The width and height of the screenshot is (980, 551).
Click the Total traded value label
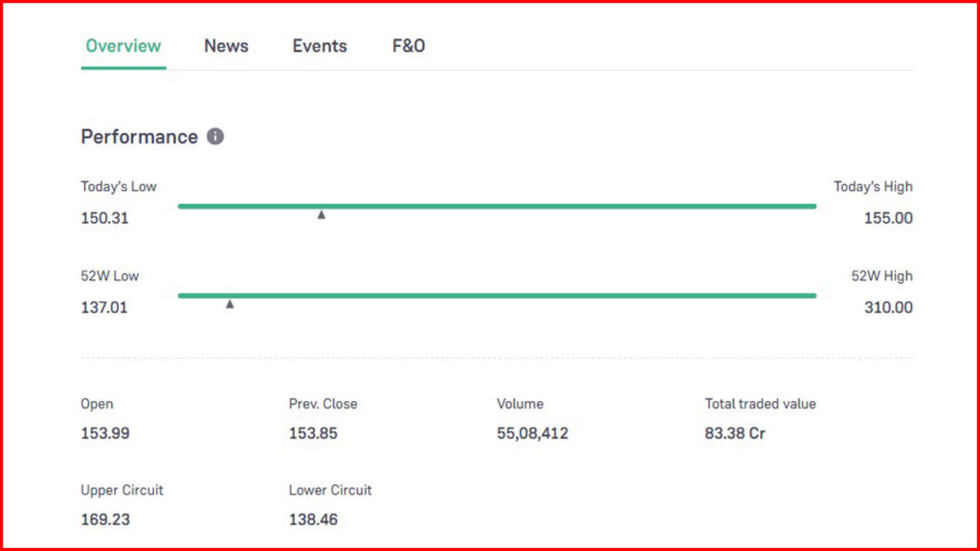[x=761, y=405]
